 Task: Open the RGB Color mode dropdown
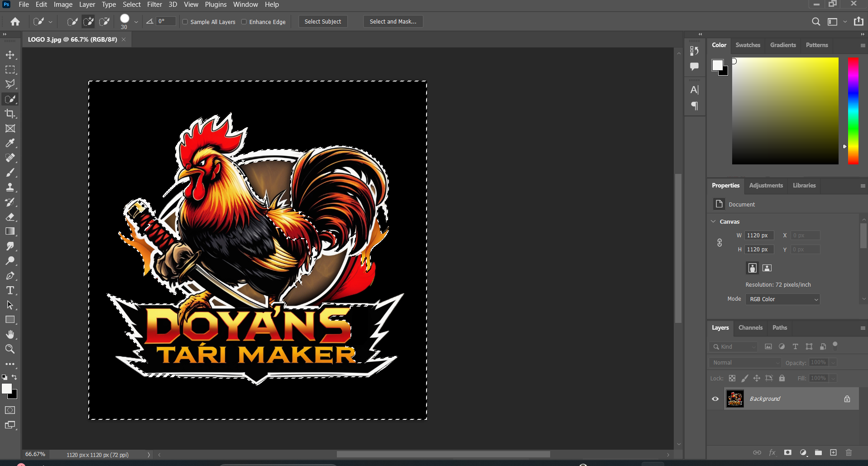pos(782,299)
